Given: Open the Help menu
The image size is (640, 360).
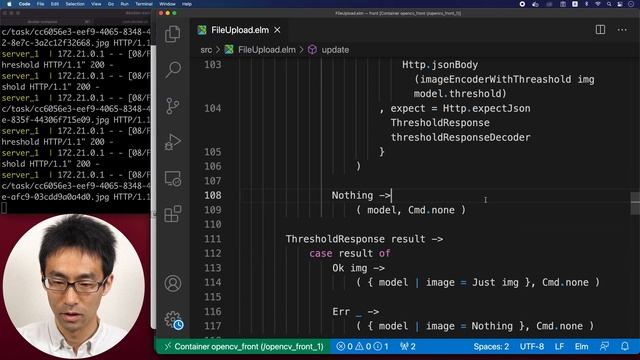Looking at the screenshot, I should coord(187,4).
